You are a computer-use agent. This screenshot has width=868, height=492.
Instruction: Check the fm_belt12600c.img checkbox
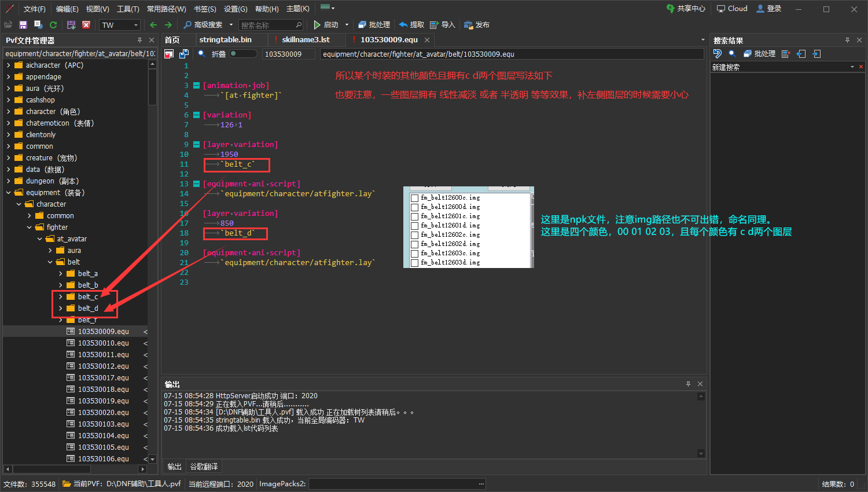[414, 198]
